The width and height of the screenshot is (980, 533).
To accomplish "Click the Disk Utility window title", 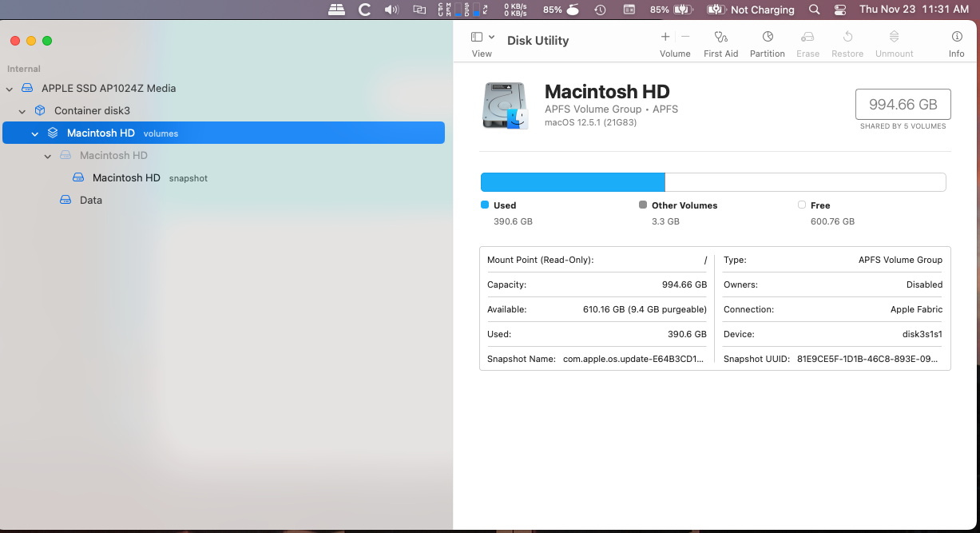I will pyautogui.click(x=538, y=41).
